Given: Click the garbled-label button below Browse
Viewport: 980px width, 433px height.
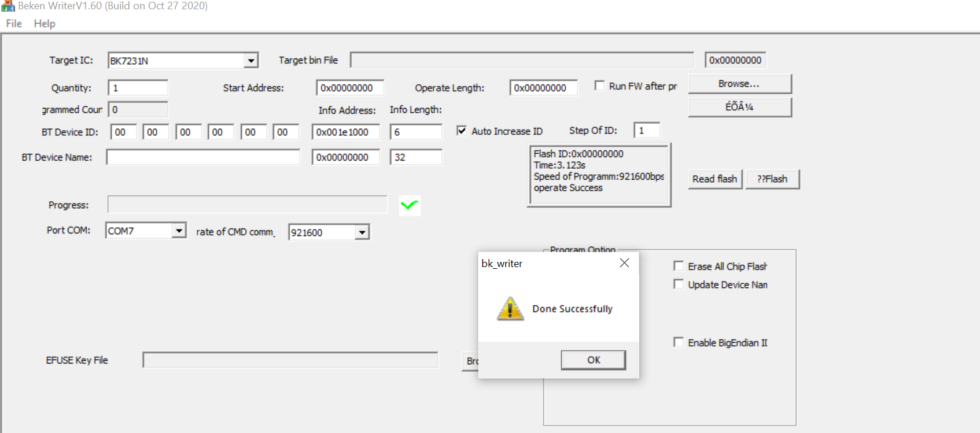Looking at the screenshot, I should click(739, 107).
